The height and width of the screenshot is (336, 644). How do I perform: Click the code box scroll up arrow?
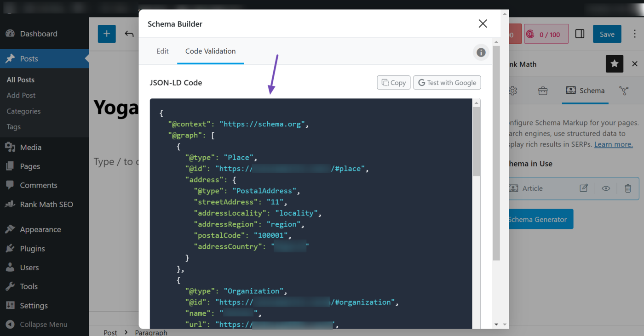[477, 103]
